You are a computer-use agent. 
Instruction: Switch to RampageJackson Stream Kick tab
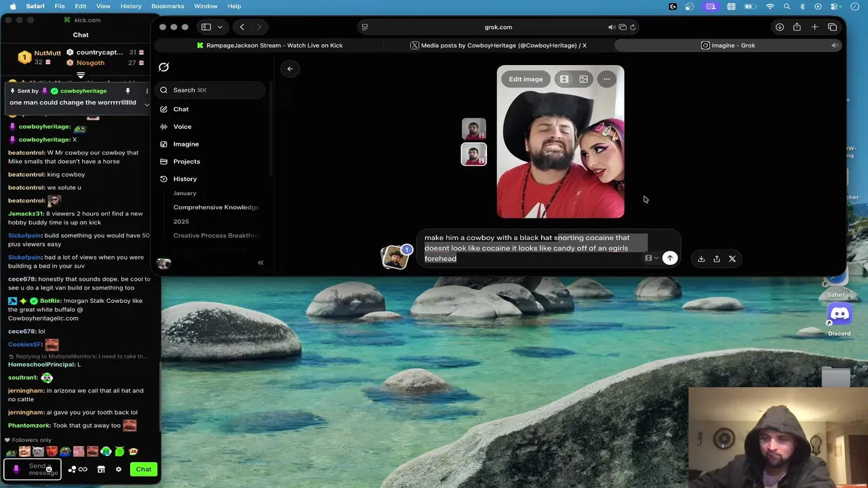270,45
